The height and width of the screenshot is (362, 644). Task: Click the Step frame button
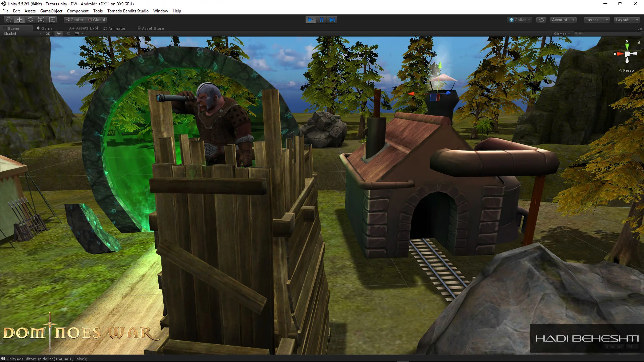(x=332, y=20)
